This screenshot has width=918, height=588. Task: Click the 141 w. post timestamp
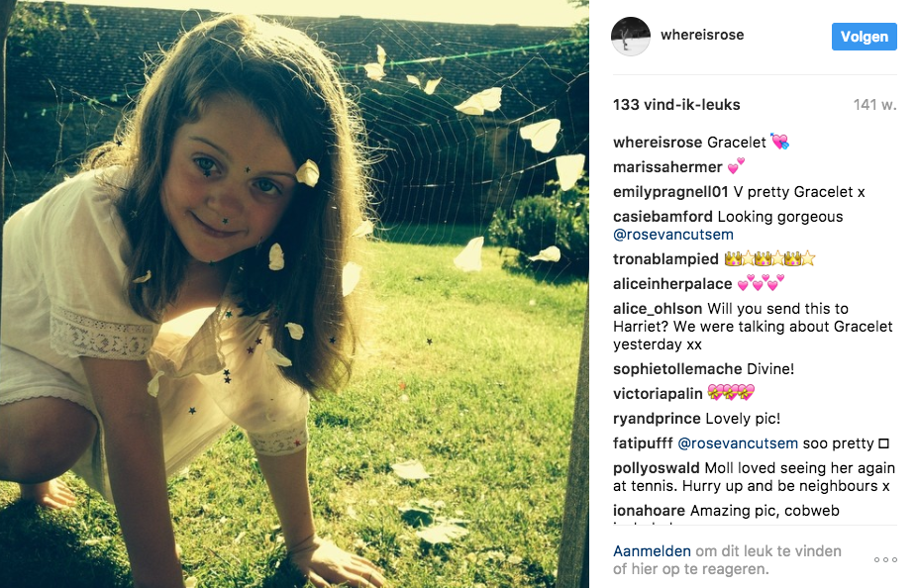(x=874, y=105)
